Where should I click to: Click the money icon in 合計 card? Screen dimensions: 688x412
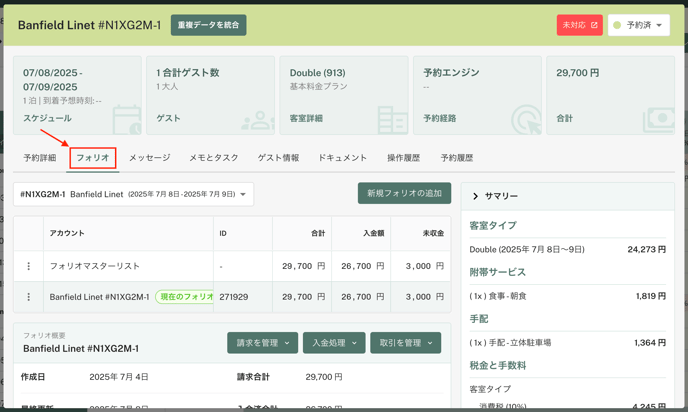tap(659, 120)
